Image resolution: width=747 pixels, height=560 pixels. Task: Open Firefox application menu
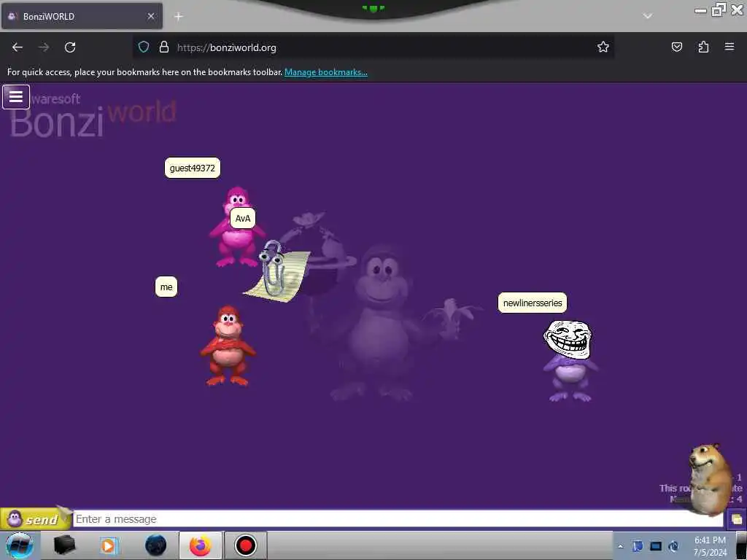click(x=729, y=47)
